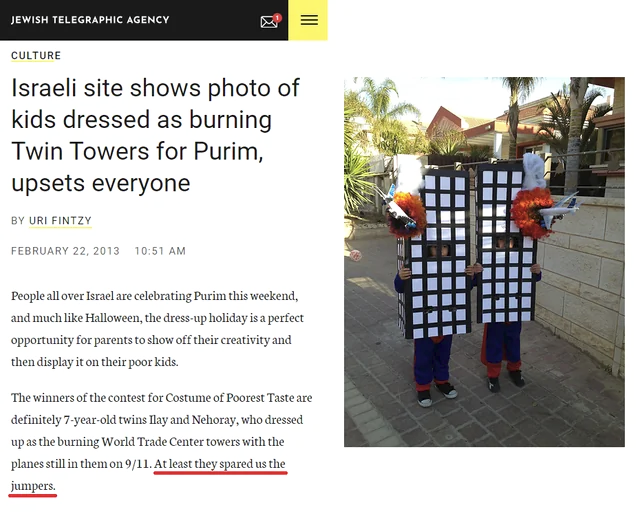This screenshot has height=516, width=640.
Task: Click the underlined word 'jumpers'
Action: coord(32,486)
